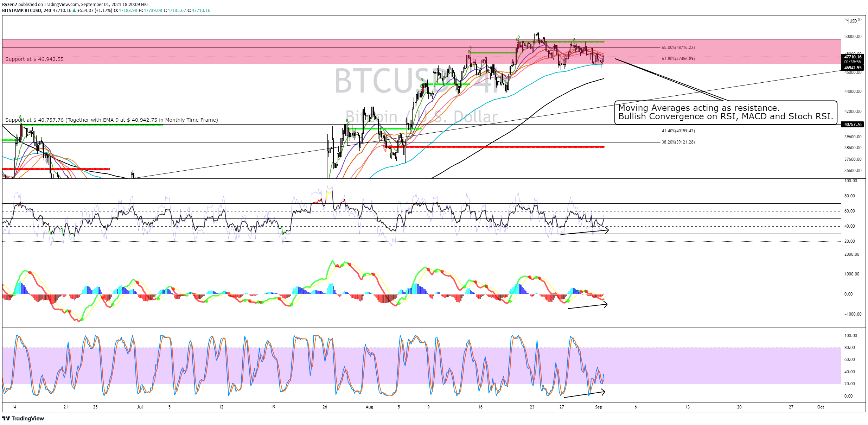The image size is (868, 425).
Task: Click the 50000.00 price axis label
Action: (x=853, y=37)
